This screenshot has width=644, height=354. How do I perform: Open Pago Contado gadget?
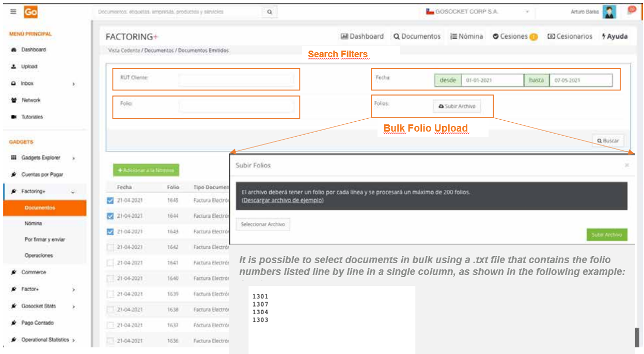point(37,323)
